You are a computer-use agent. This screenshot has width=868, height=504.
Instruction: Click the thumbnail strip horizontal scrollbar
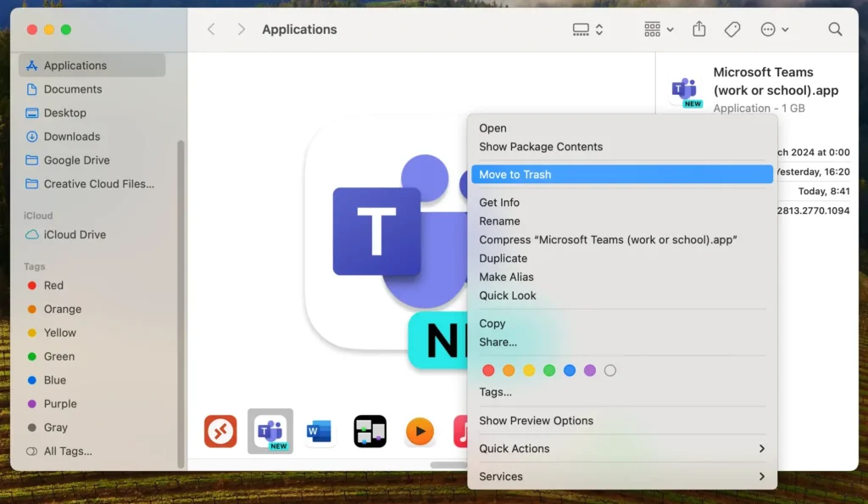(x=449, y=465)
